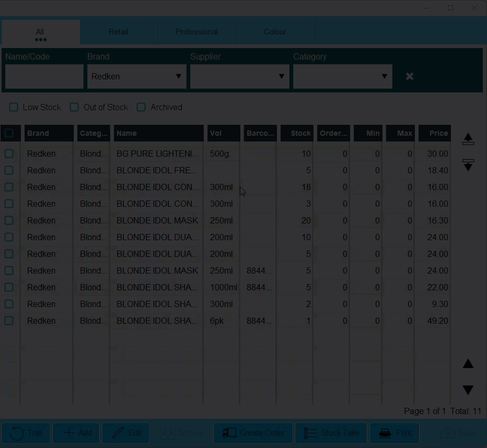Enable the Out of Stock filter

74,108
